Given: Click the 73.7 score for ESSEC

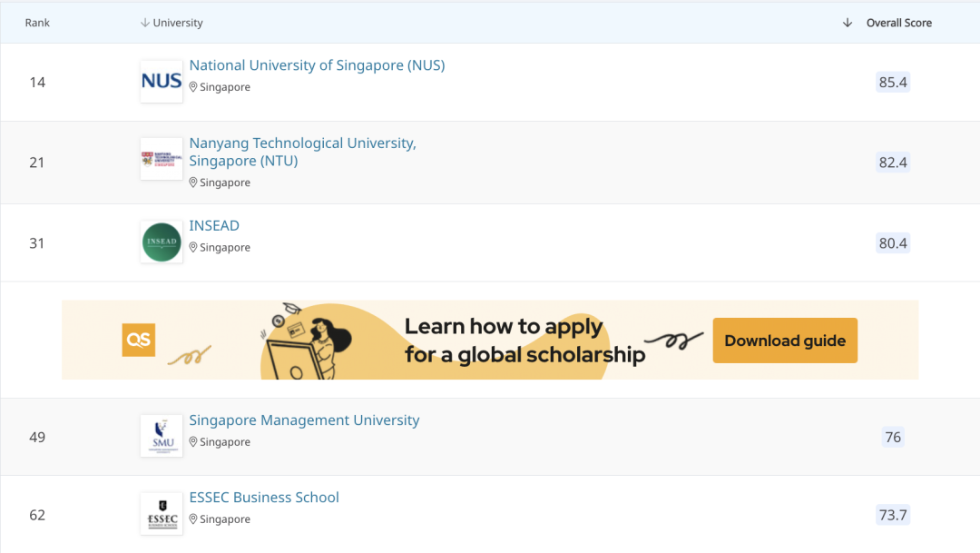Looking at the screenshot, I should click(x=893, y=515).
